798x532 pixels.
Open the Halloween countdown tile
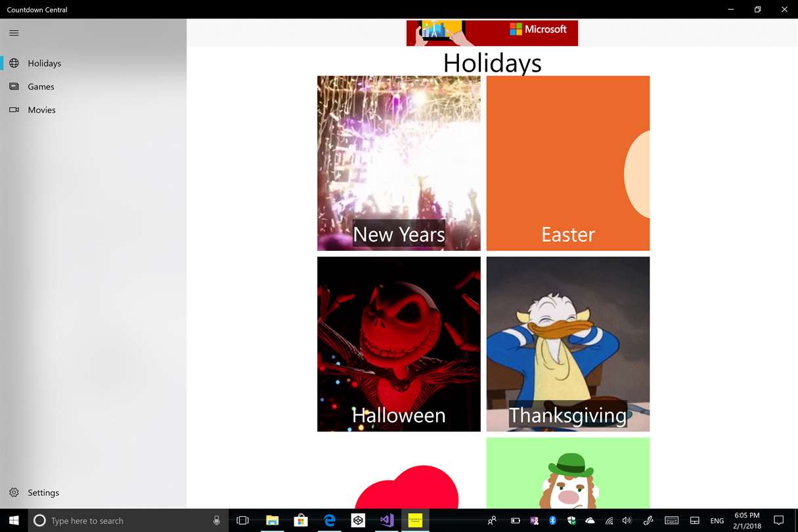(399, 344)
